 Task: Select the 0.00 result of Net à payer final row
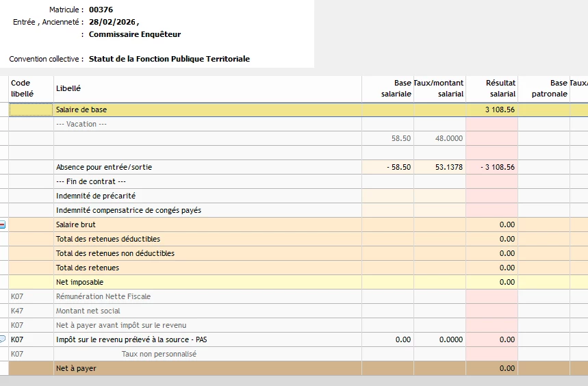pyautogui.click(x=507, y=368)
